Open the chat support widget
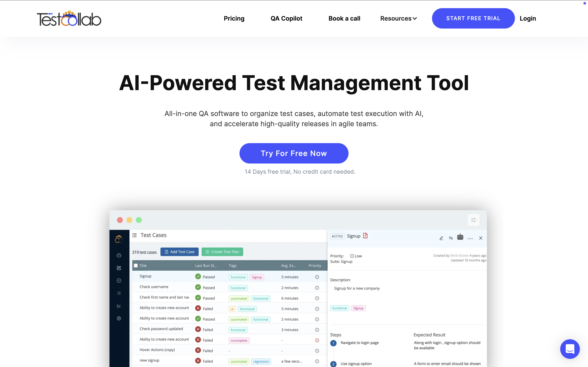 pos(570,349)
